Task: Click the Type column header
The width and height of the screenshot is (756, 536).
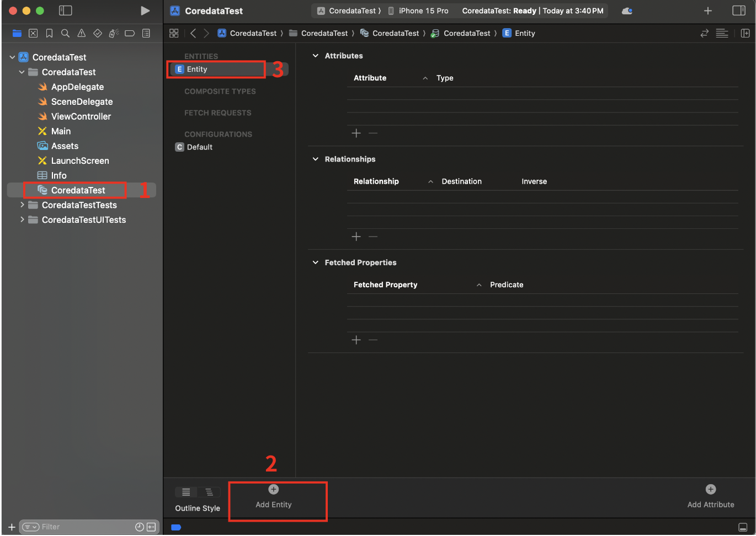Action: coord(445,78)
